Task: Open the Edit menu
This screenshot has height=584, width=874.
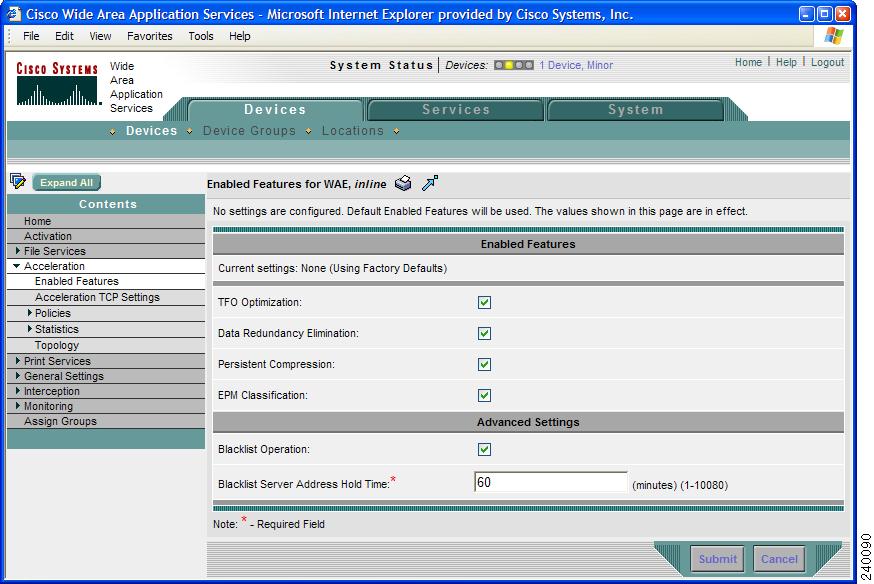Action: point(64,36)
